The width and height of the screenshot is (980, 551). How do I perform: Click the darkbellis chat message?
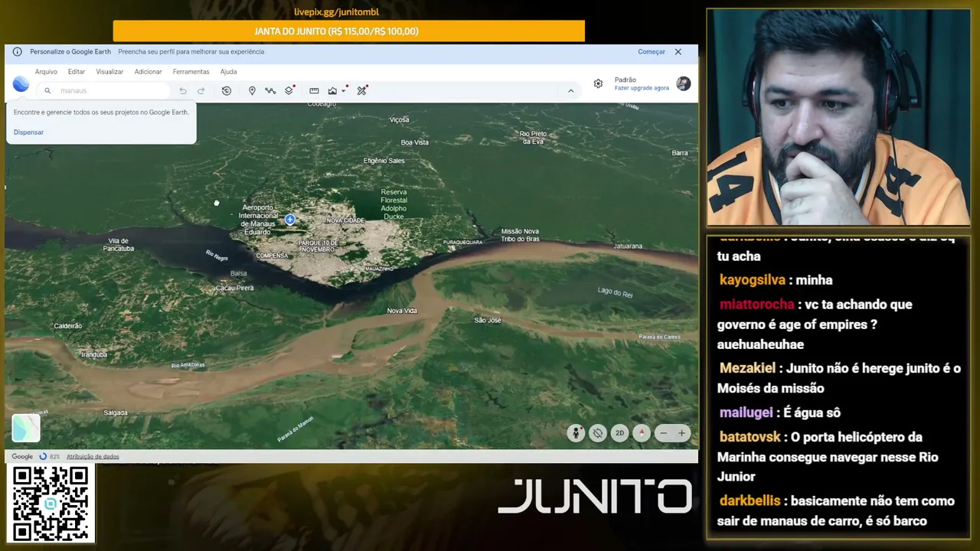[838, 511]
